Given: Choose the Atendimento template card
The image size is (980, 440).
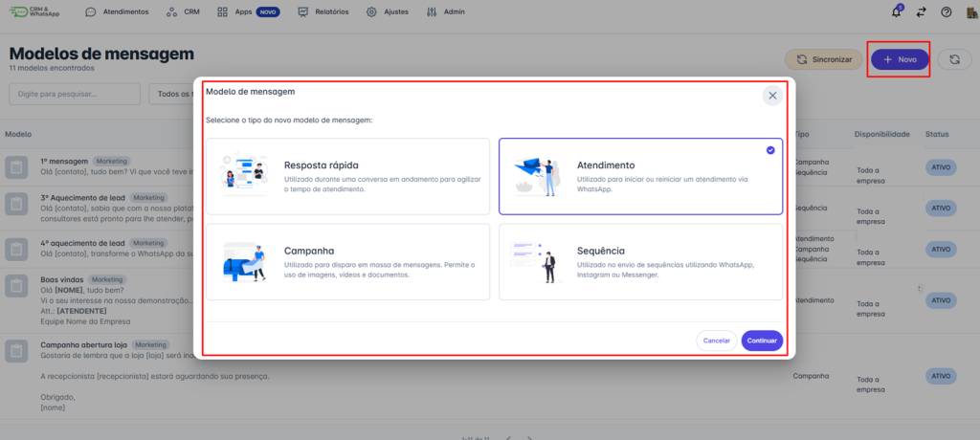Looking at the screenshot, I should click(x=640, y=176).
